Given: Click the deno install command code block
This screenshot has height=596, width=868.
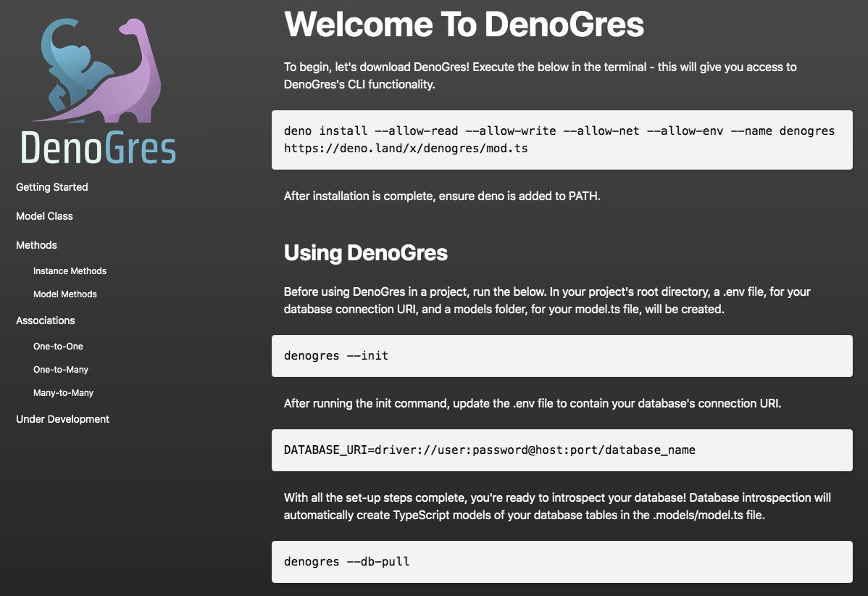Looking at the screenshot, I should click(x=562, y=140).
